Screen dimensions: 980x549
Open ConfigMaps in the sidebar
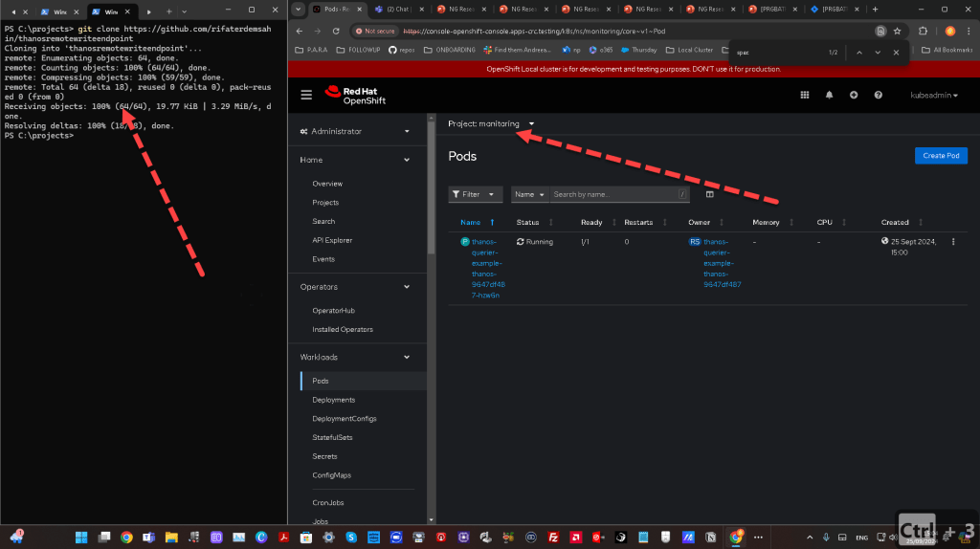pyautogui.click(x=331, y=475)
